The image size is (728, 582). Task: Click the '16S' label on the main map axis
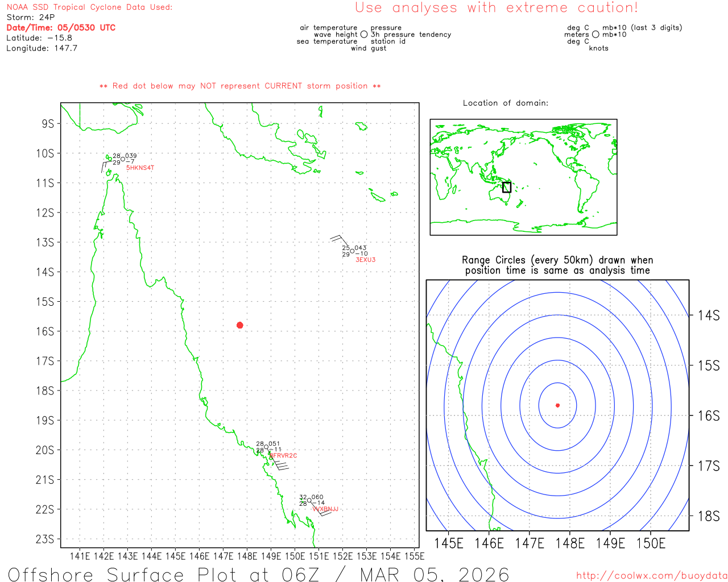(x=45, y=331)
